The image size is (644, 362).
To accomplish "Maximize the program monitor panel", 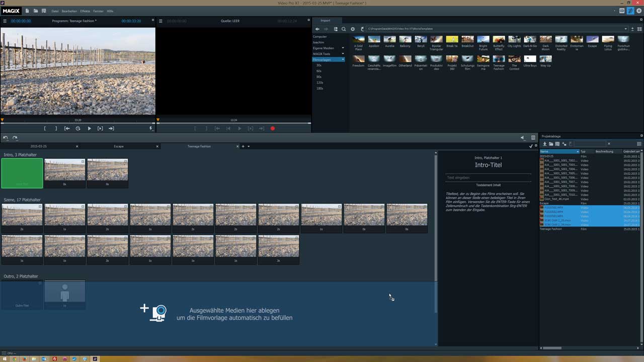I will 152,21.
